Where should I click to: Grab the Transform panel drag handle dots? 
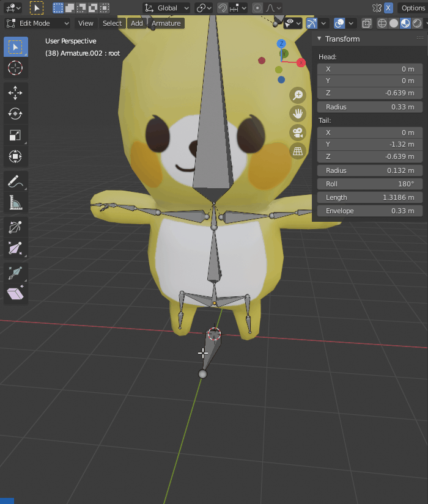[x=419, y=38]
